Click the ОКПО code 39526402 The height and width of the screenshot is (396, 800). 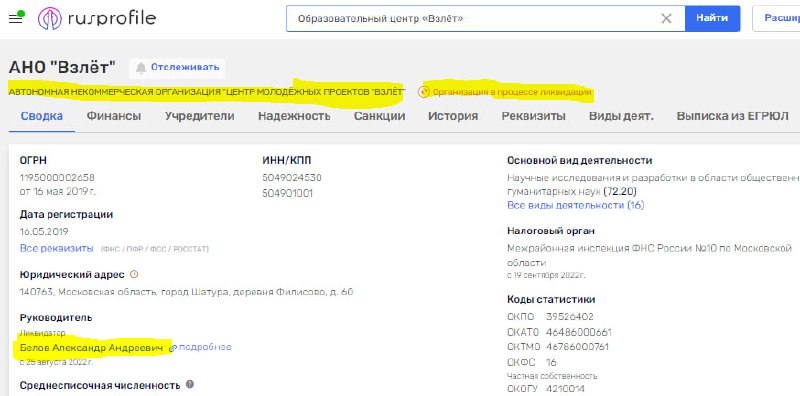[569, 317]
